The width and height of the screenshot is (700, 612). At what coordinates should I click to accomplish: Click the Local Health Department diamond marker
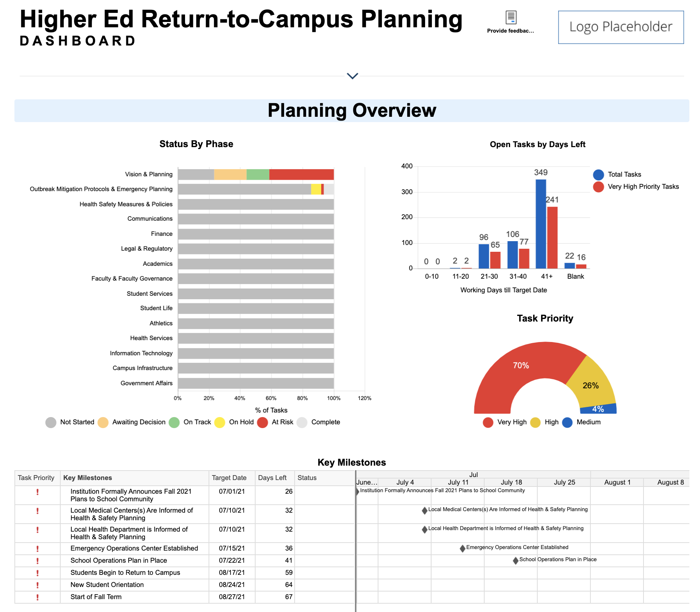pyautogui.click(x=424, y=529)
